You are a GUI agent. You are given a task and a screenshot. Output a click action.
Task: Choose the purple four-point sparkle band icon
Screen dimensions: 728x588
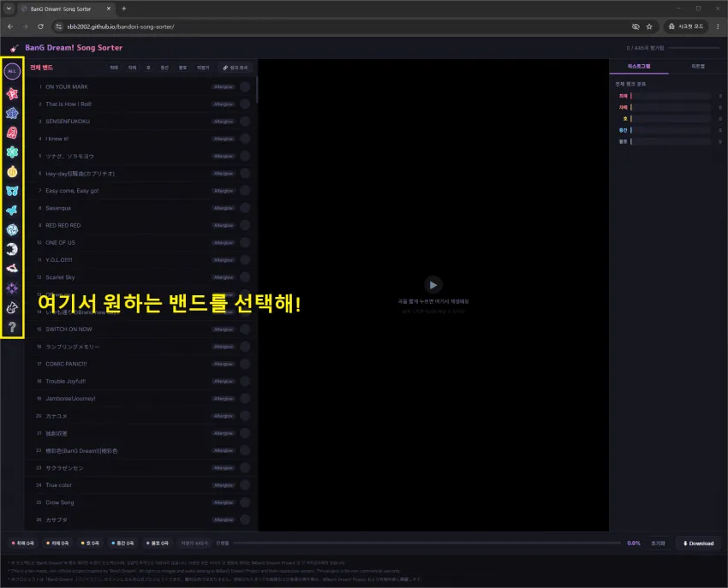(x=12, y=288)
